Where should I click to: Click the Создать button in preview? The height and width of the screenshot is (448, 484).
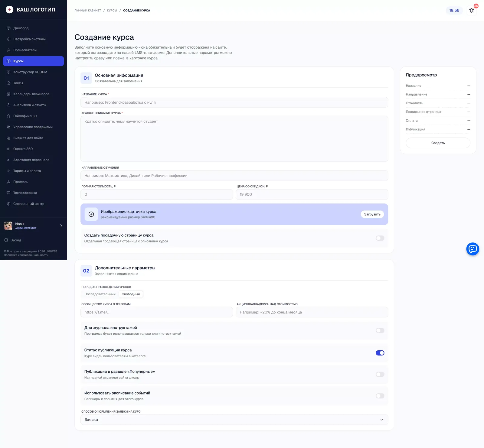(x=438, y=143)
